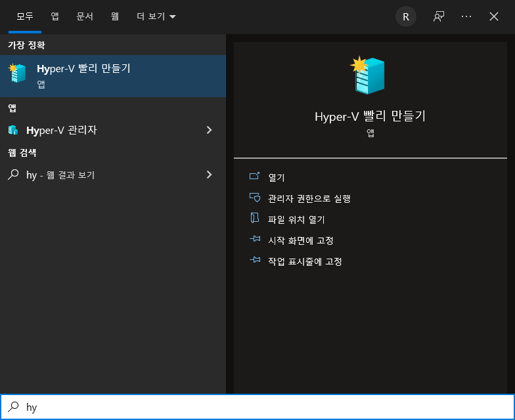Choose 시작 화면에 고정
Image resolution: width=515 pixels, height=420 pixels.
coord(301,240)
